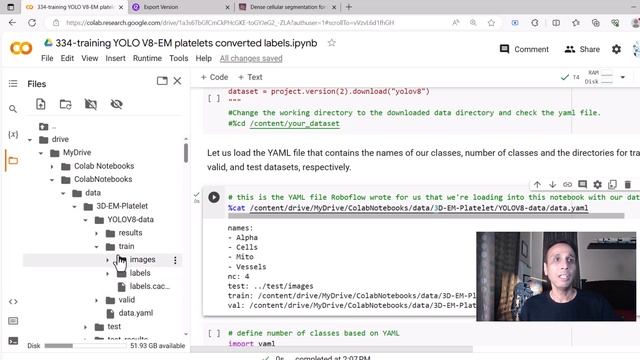Viewport: 640px width, 360px height.
Task: Open runtime connection dropdown arrow near RAM
Action: coord(623,77)
